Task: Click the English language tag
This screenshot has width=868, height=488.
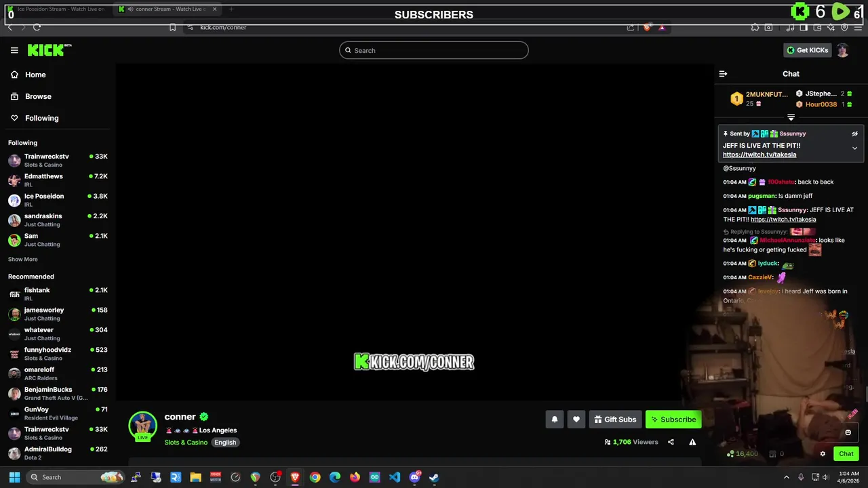Action: point(225,443)
